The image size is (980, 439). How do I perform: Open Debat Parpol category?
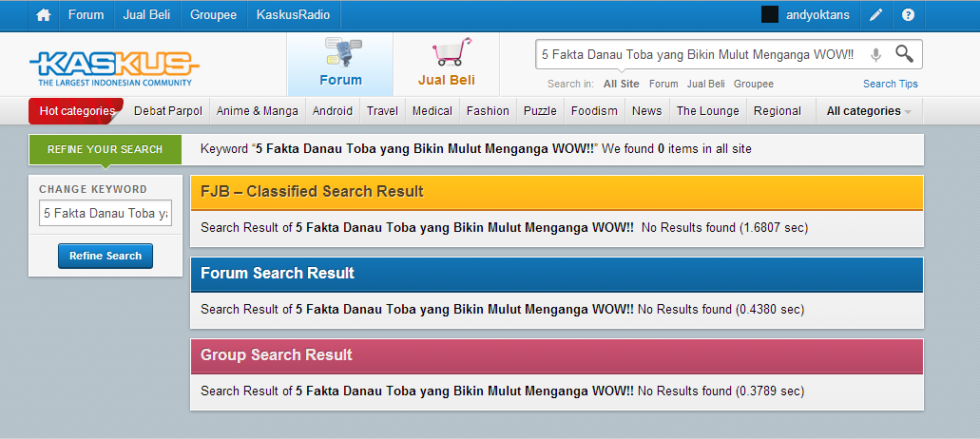coord(168,111)
